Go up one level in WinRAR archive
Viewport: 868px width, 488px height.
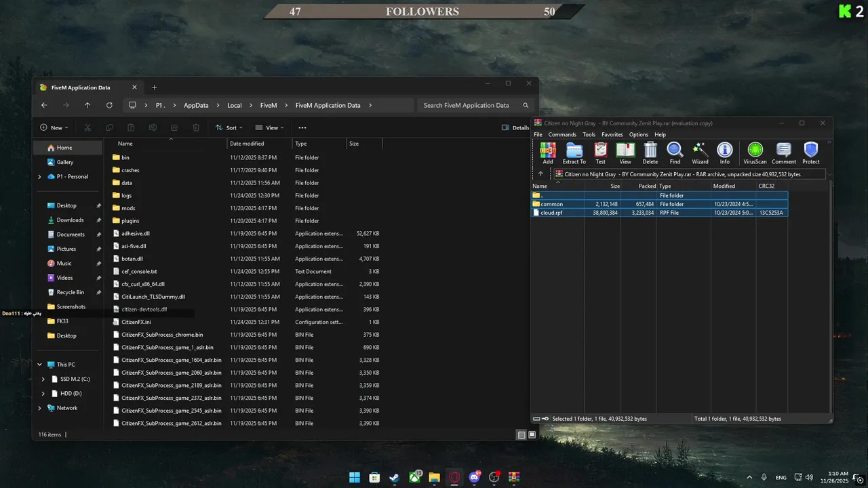(x=540, y=174)
